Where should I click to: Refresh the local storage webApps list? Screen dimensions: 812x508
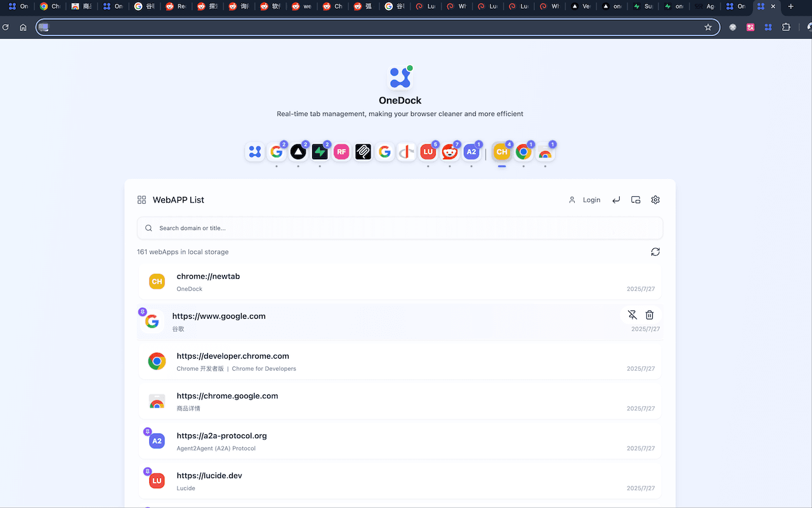[x=655, y=251]
